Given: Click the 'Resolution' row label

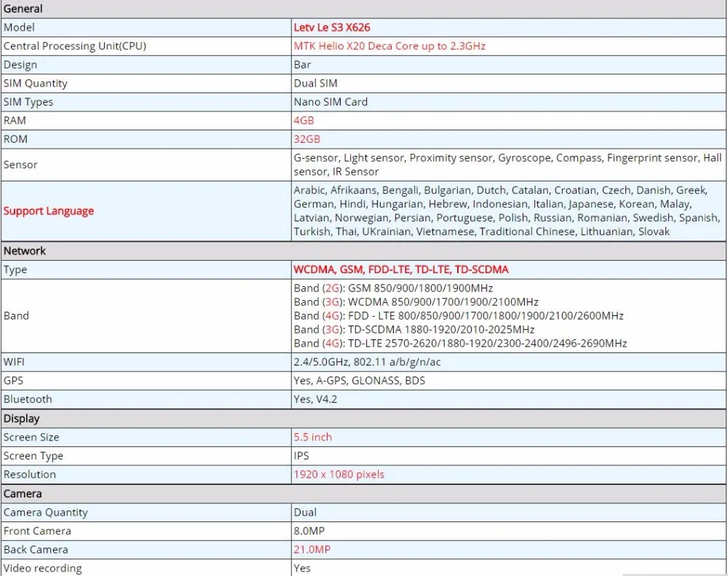Looking at the screenshot, I should pyautogui.click(x=30, y=474).
